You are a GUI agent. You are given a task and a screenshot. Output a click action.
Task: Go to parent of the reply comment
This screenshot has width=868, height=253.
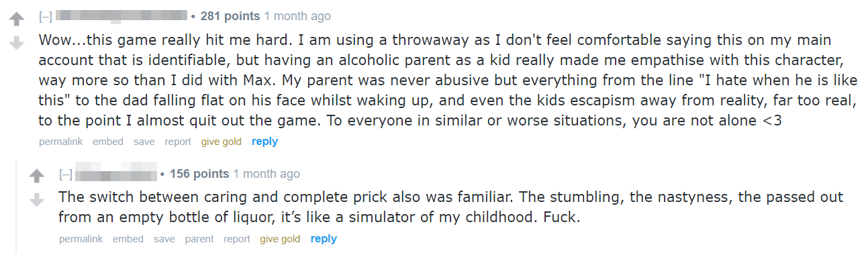pos(199,239)
